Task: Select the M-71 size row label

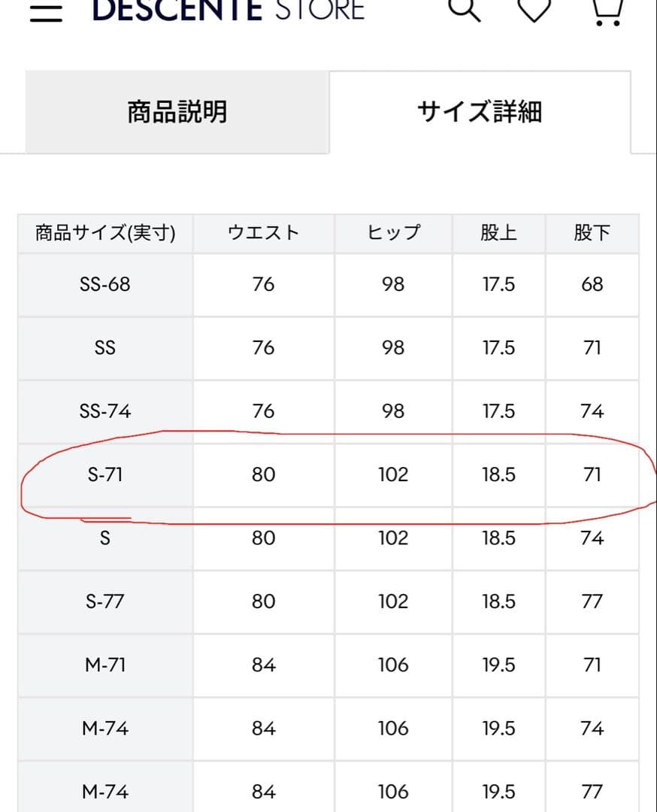Action: tap(105, 665)
